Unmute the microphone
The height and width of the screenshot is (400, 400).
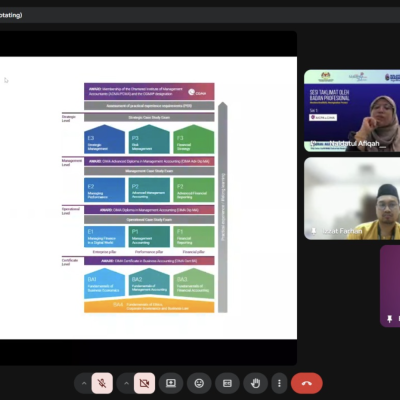(102, 383)
